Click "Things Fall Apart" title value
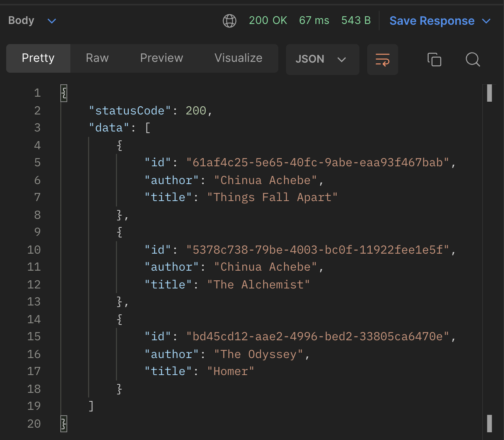Screen dimensions: 504x440 click(272, 198)
